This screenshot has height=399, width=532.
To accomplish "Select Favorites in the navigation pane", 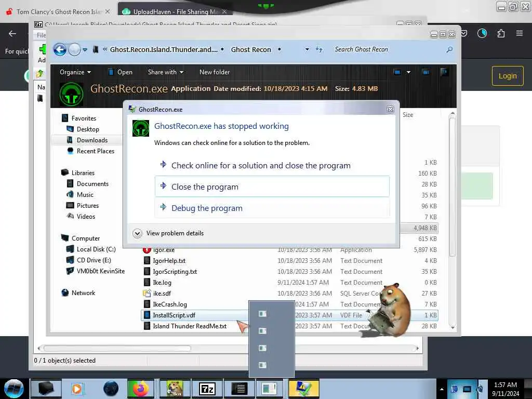I will [x=84, y=118].
